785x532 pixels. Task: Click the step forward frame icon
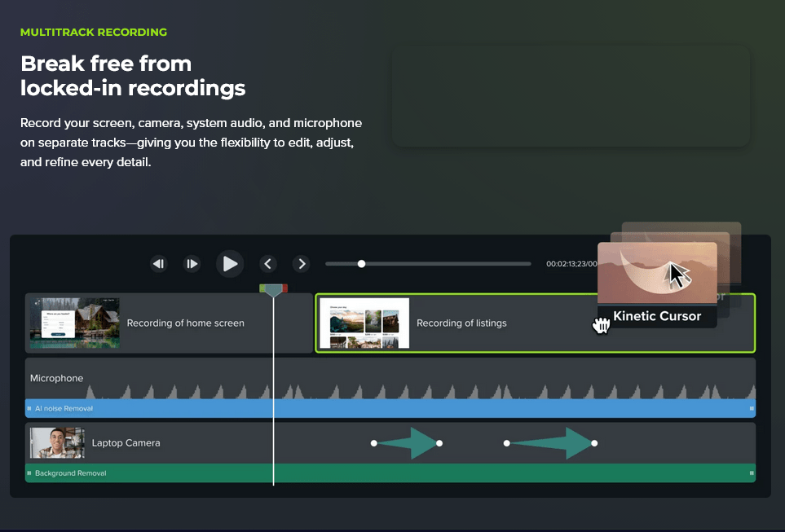(x=192, y=264)
